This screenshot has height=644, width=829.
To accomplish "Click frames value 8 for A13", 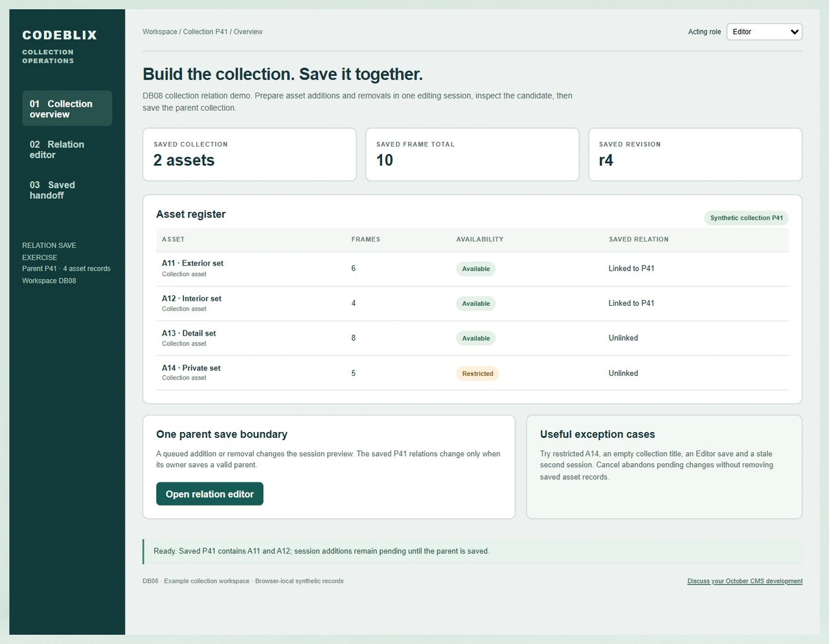I will pos(353,338).
